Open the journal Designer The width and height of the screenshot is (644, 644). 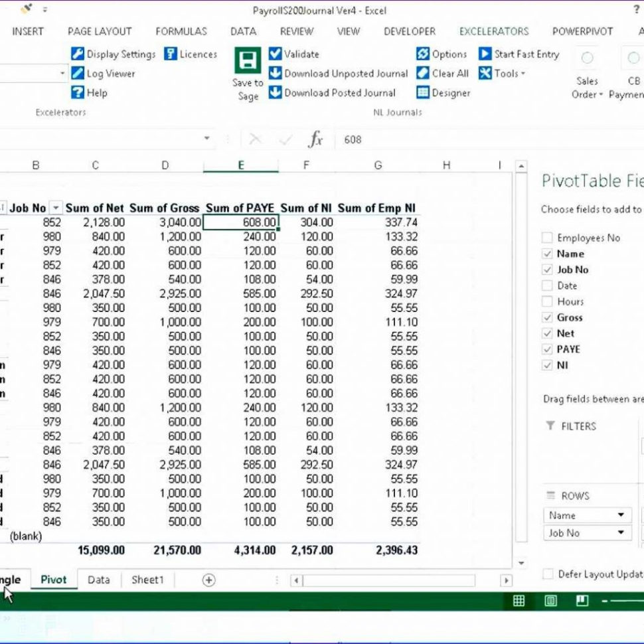click(443, 93)
